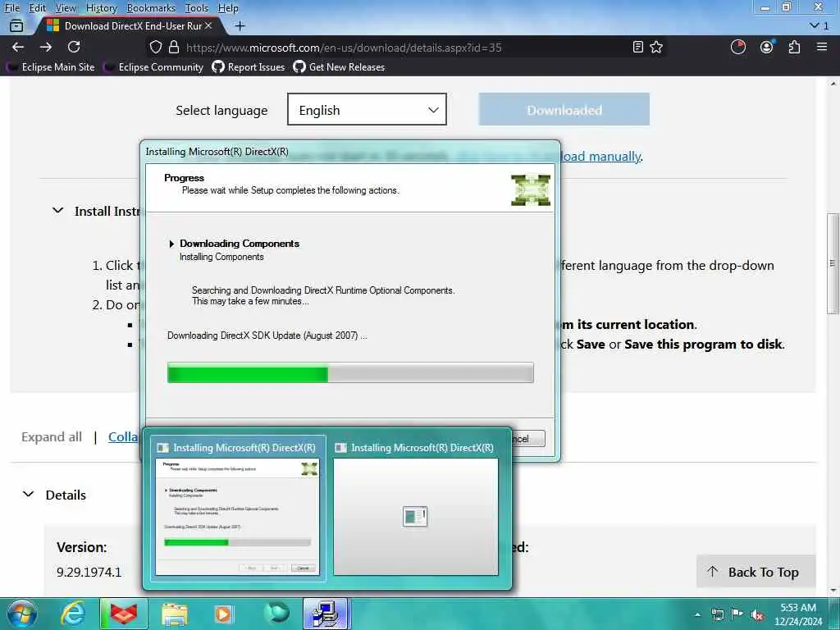Open the list all tabs chevron
The width and height of the screenshot is (840, 630).
click(815, 25)
